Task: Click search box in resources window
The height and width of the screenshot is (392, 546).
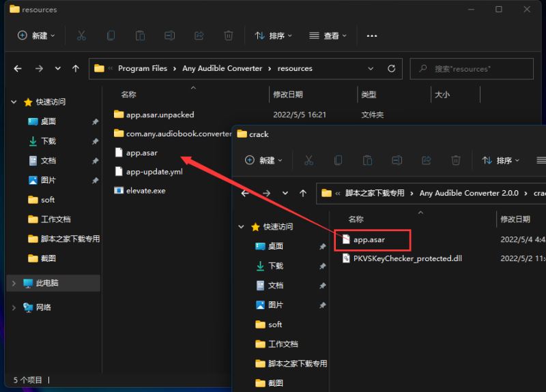Action: pos(472,69)
